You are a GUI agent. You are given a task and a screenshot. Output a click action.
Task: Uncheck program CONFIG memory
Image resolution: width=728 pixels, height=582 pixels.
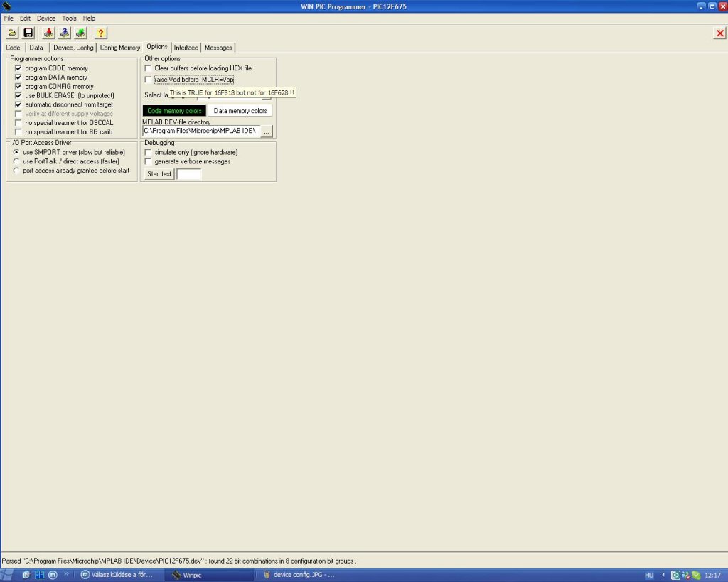(x=18, y=86)
